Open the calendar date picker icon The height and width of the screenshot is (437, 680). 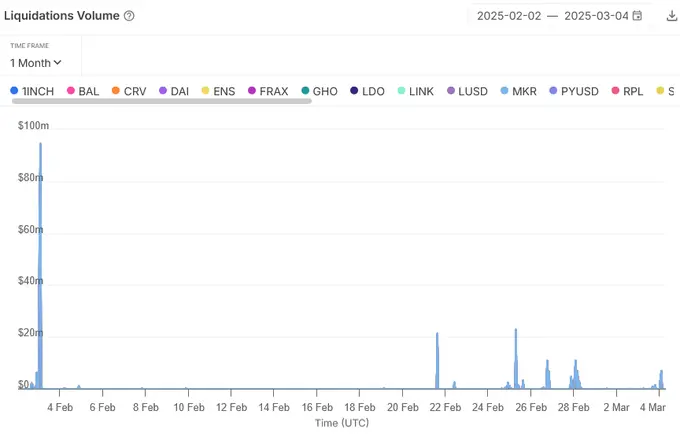coord(637,16)
